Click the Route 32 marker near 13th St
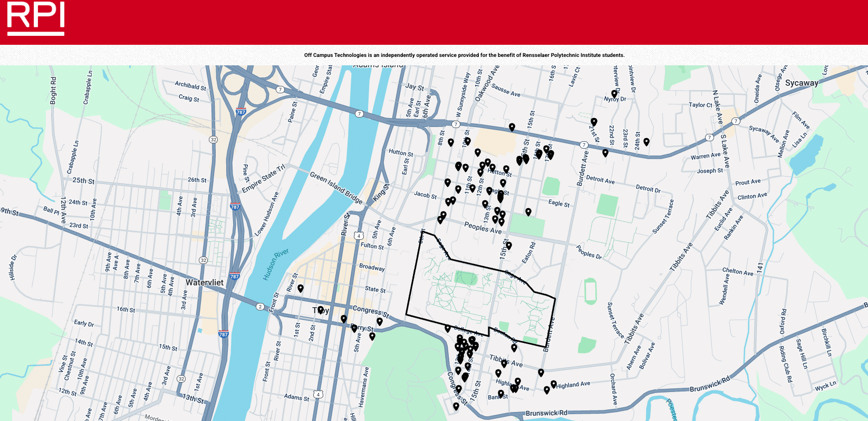This screenshot has height=421, width=868. point(181,379)
